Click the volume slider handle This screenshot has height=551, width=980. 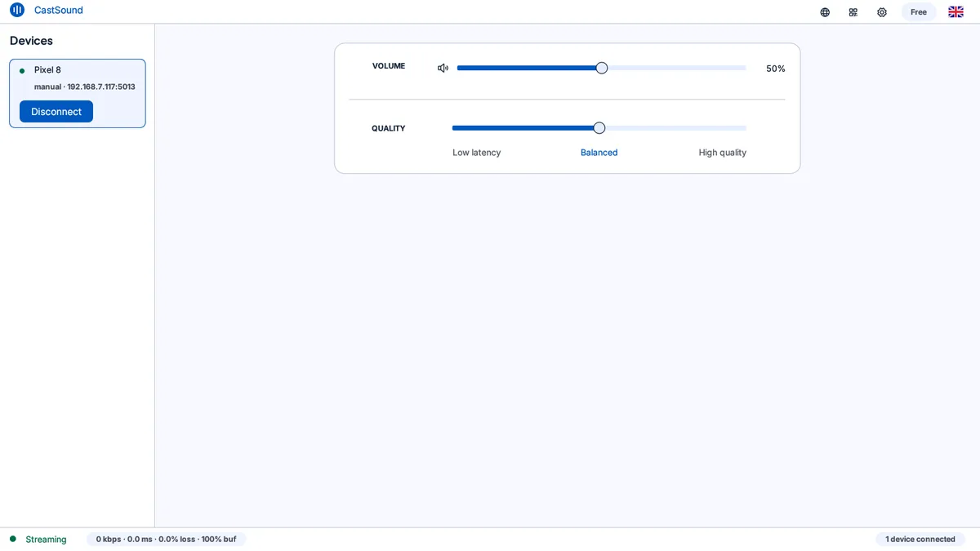602,69
